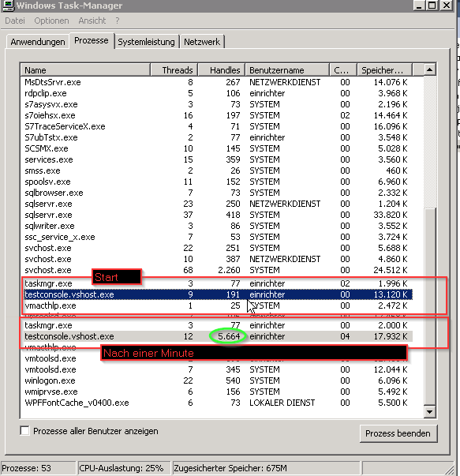Select the sqlwriter.exe process

pos(216,226)
